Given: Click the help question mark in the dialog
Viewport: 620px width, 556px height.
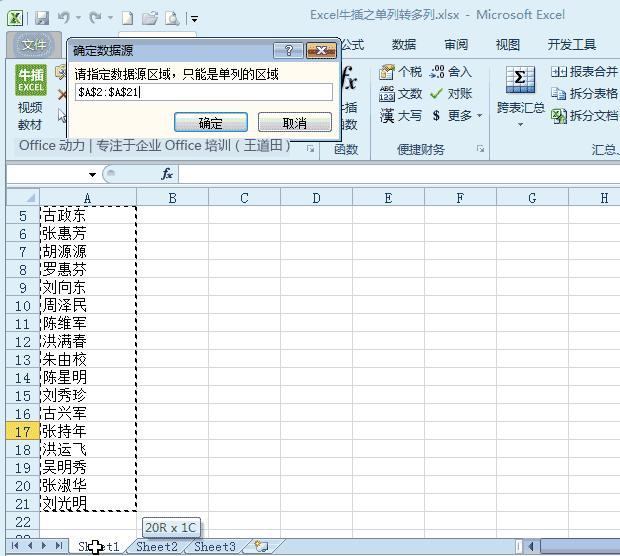Looking at the screenshot, I should coord(288,51).
